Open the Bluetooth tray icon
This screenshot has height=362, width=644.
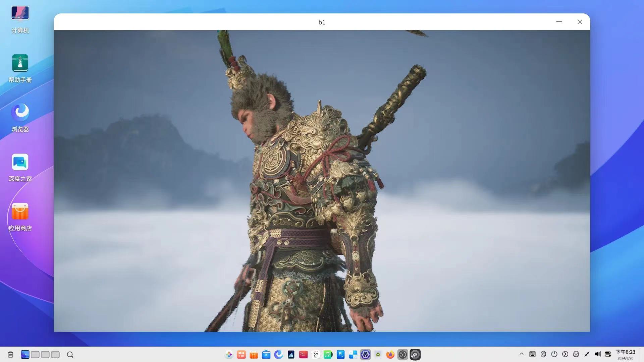pyautogui.click(x=543, y=354)
